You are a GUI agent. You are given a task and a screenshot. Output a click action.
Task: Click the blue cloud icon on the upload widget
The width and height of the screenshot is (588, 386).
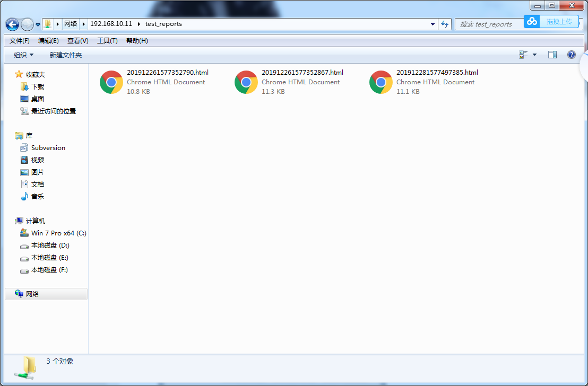pos(532,21)
